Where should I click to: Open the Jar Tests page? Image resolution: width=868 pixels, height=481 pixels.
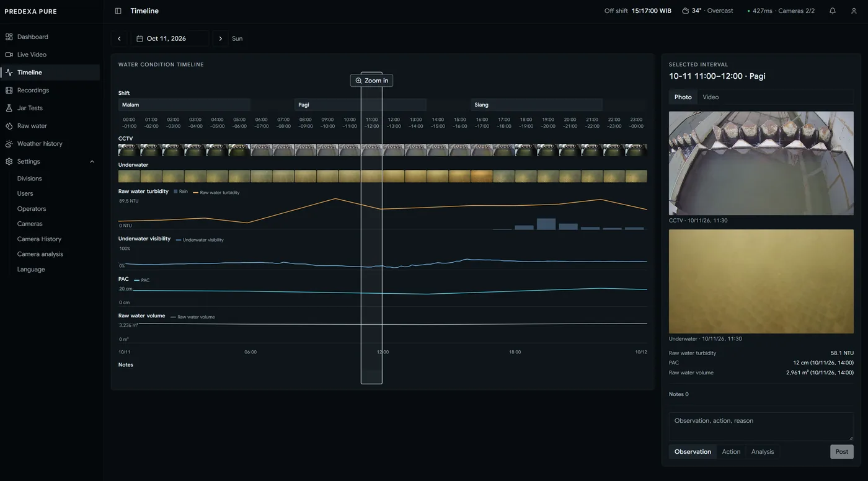pyautogui.click(x=50, y=108)
